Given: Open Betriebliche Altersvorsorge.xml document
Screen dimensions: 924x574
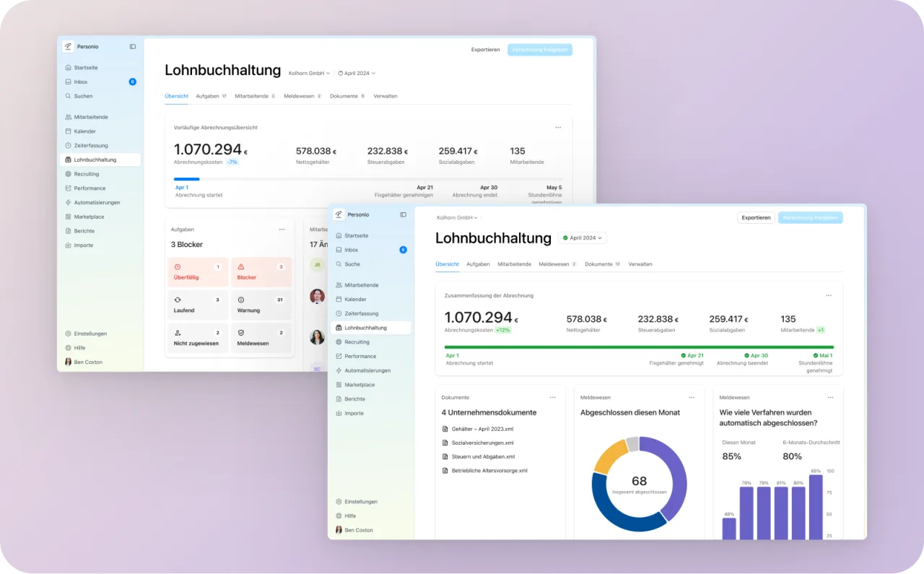Looking at the screenshot, I should tap(485, 470).
